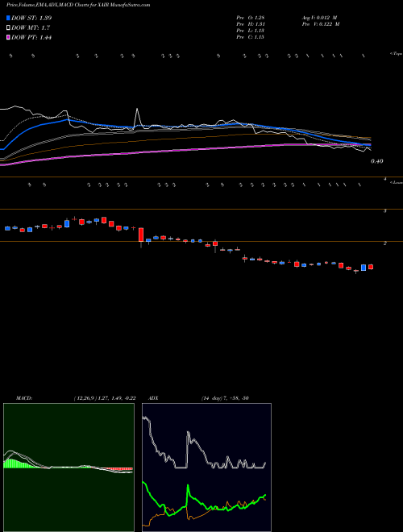Select the 'Pre H: 1.31' high value
The image size is (403, 532).
point(251,24)
